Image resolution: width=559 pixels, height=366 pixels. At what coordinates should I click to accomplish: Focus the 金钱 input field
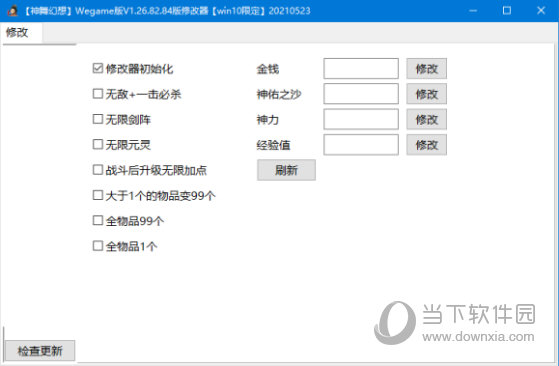coord(361,68)
